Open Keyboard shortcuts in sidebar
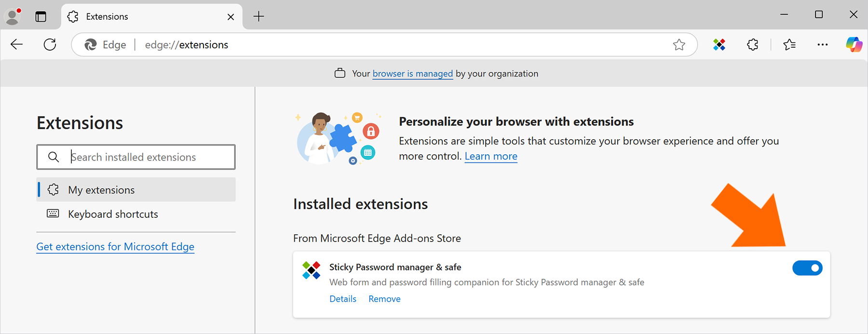Screen dimensions: 868x334 tap(136, 214)
